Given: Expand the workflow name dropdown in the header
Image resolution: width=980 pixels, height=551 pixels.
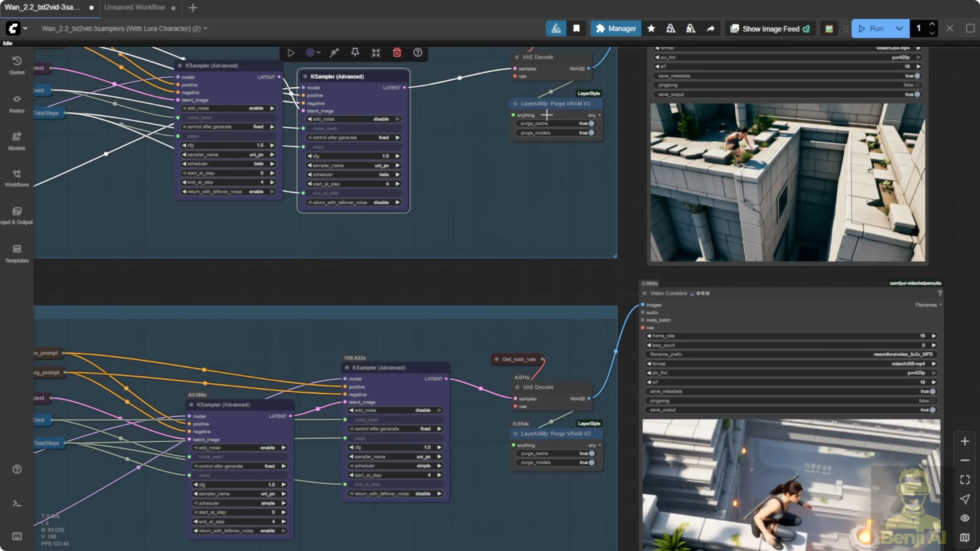Looking at the screenshot, I should (206, 28).
